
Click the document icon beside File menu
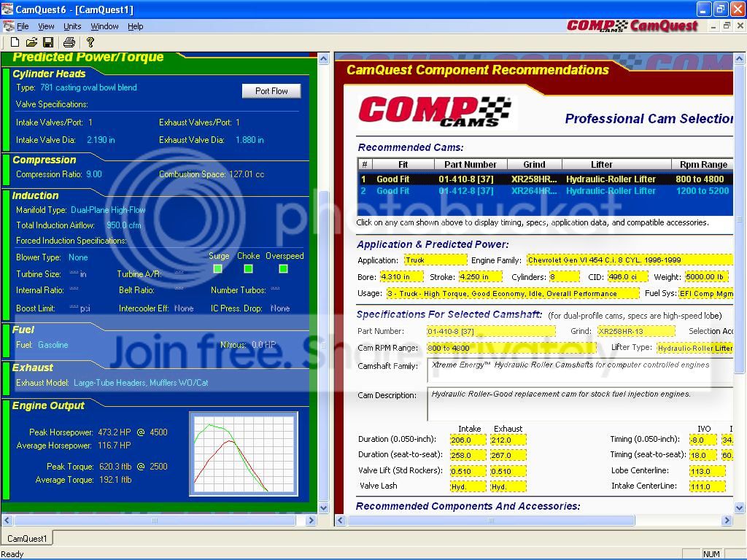click(8, 26)
